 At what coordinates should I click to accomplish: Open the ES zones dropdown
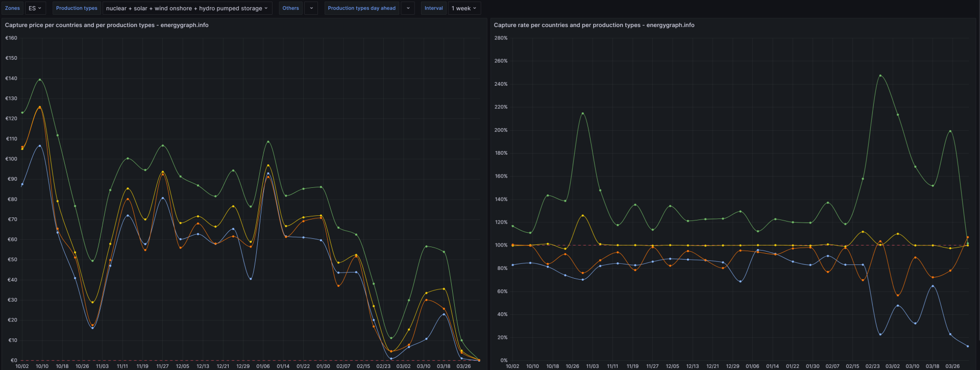pyautogui.click(x=35, y=8)
